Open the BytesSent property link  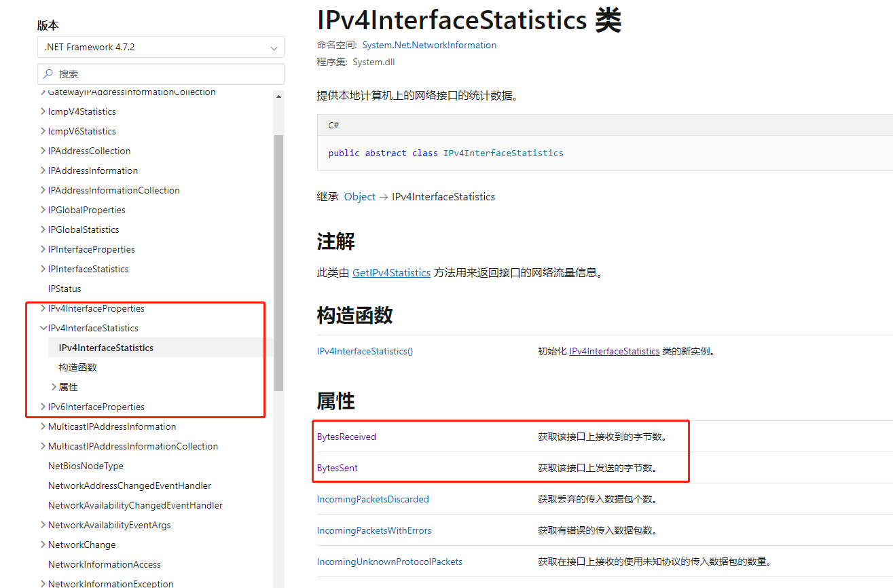pyautogui.click(x=338, y=468)
